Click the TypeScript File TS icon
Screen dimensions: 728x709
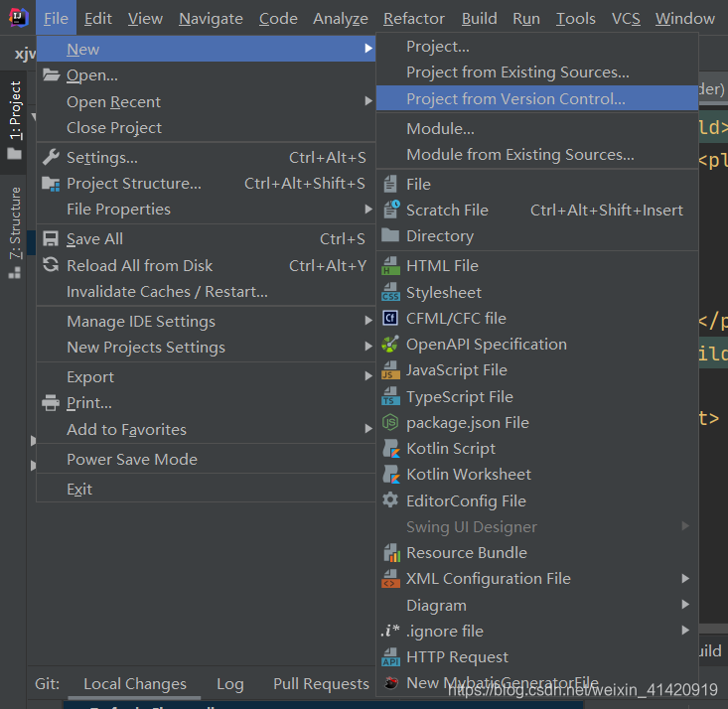[x=390, y=396]
